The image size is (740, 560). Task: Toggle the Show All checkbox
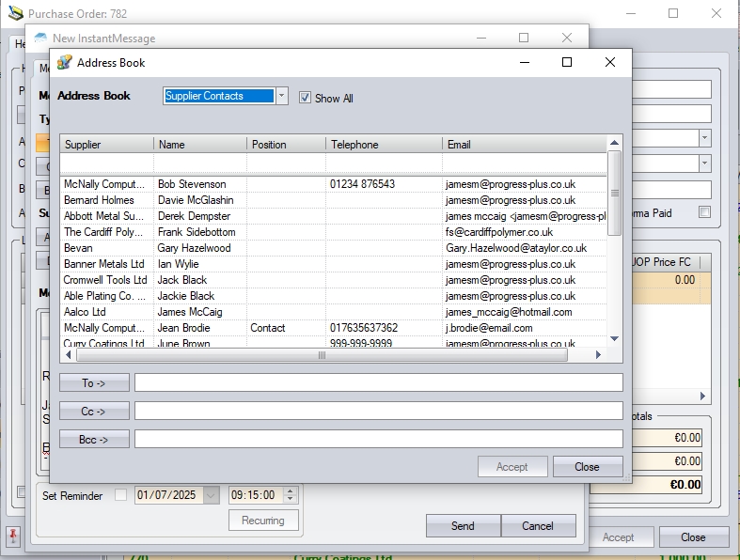(x=305, y=98)
